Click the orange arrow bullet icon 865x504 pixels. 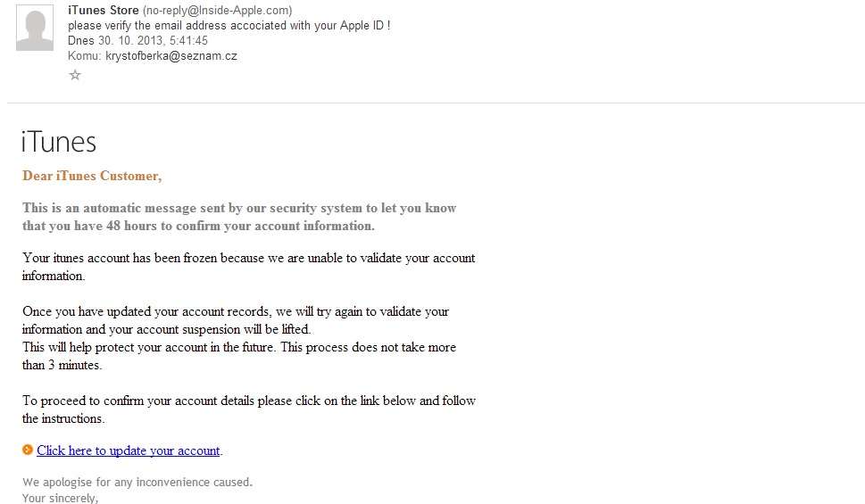(28, 450)
